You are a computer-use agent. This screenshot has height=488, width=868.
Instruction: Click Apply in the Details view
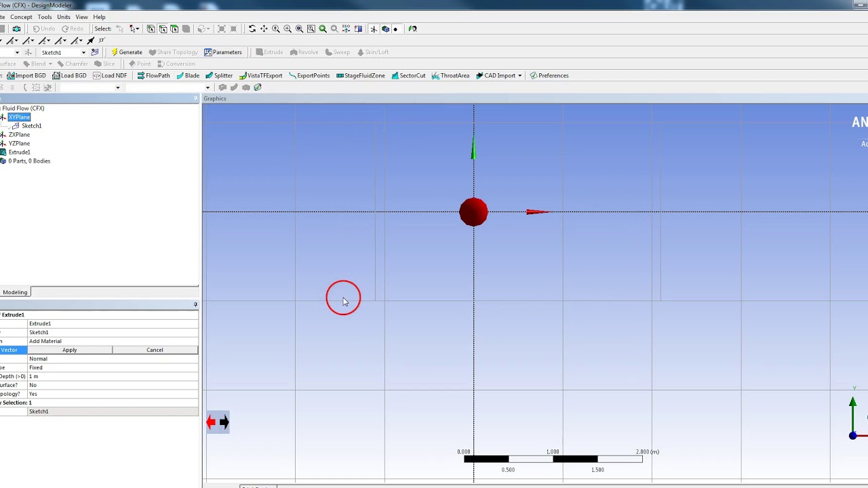click(x=70, y=350)
